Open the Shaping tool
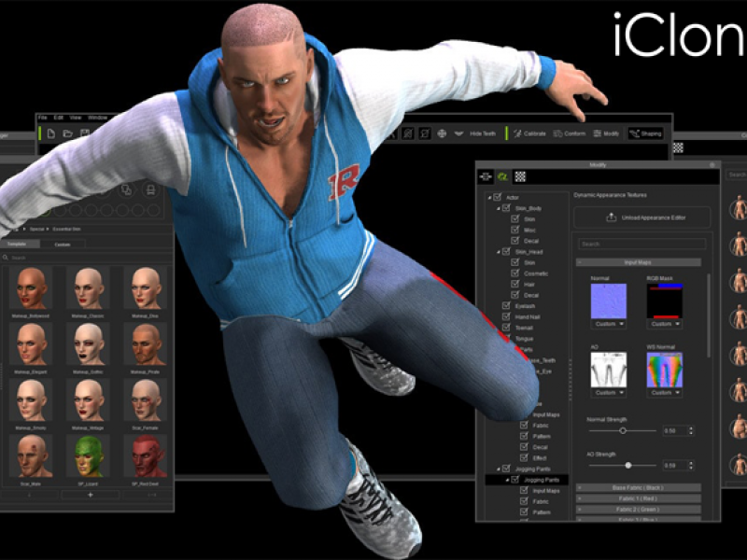Screen dimensions: 747x560 tap(645, 133)
